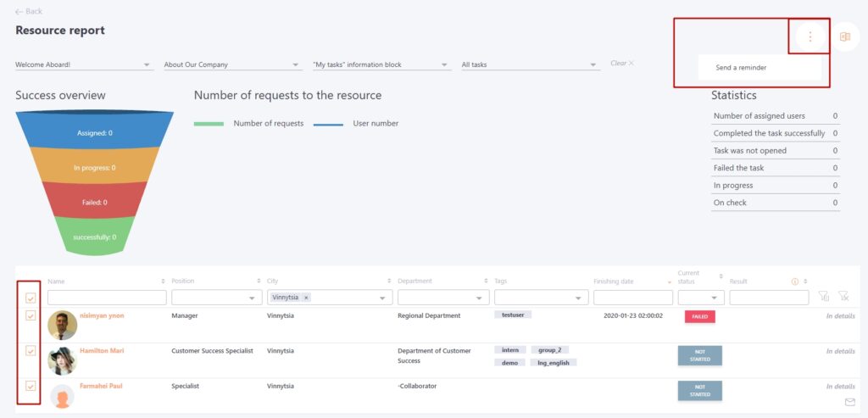Uncheck the Hamilton Mari row checkbox
Image resolution: width=868 pixels, height=418 pixels.
31,350
